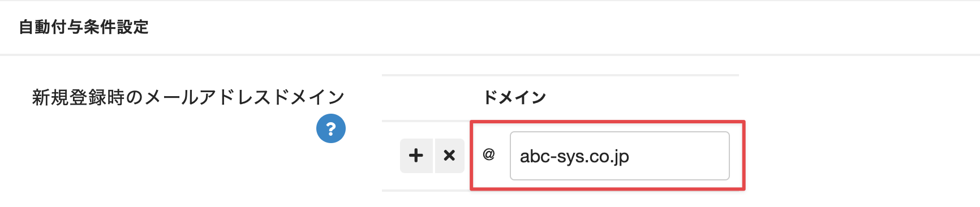Open help for new registration email domain
The image size is (980, 207).
[x=331, y=128]
